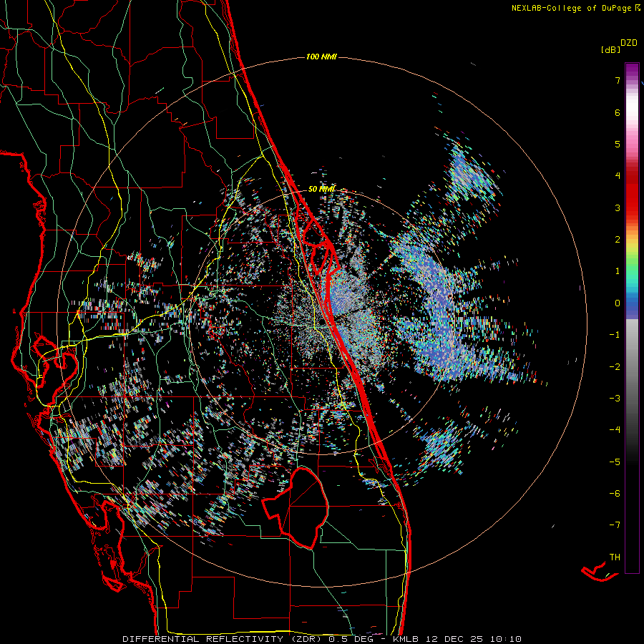
Task: Click the -6 value on color scale
Action: (615, 494)
